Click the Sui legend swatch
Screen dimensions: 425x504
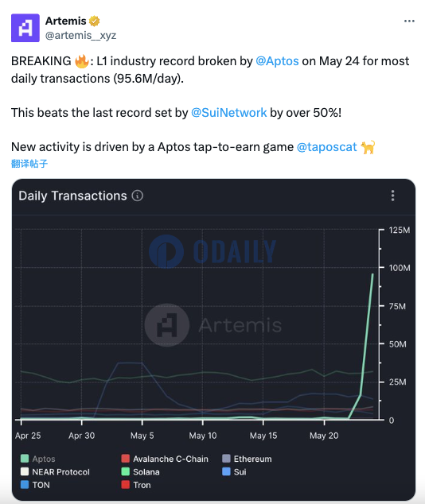coord(226,471)
